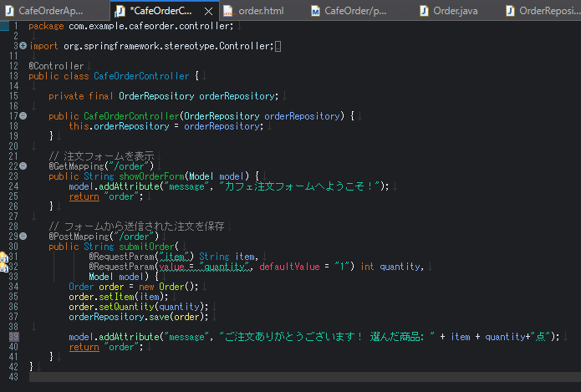Image resolution: width=581 pixels, height=392 pixels.
Task: Switch to the CafeOrderAp... editor tab
Action: coord(50,11)
